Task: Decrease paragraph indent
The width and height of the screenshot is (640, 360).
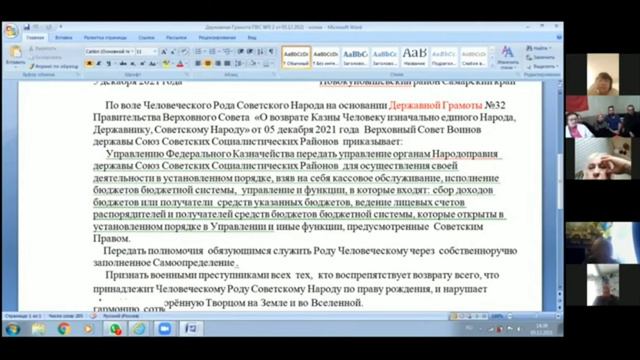Action: 240,51
